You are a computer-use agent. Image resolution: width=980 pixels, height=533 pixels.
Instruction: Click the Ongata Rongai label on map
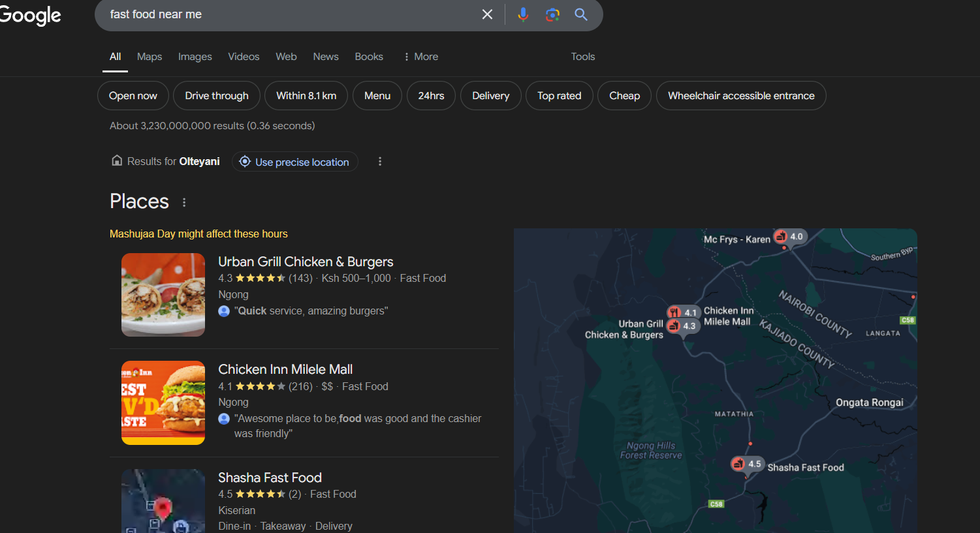[x=870, y=403]
